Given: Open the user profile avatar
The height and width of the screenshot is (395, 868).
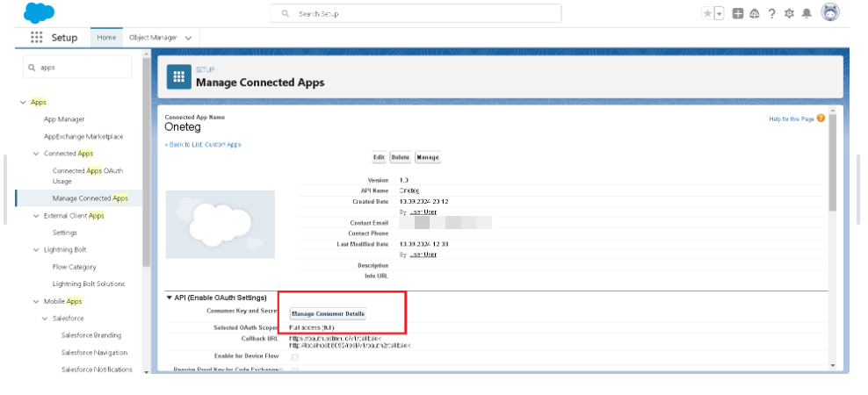Looking at the screenshot, I should pos(830,12).
